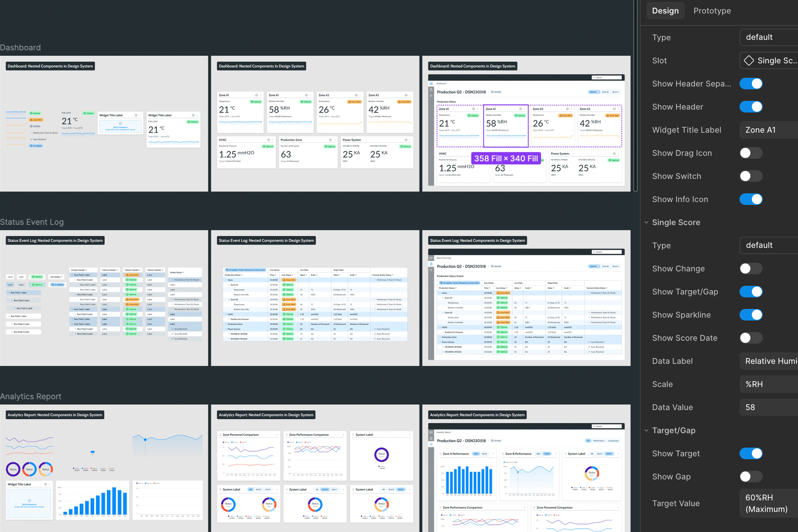The width and height of the screenshot is (798, 532).
Task: Click the purple Status donut chart in leftmost Analytics frame
Action: click(13, 469)
